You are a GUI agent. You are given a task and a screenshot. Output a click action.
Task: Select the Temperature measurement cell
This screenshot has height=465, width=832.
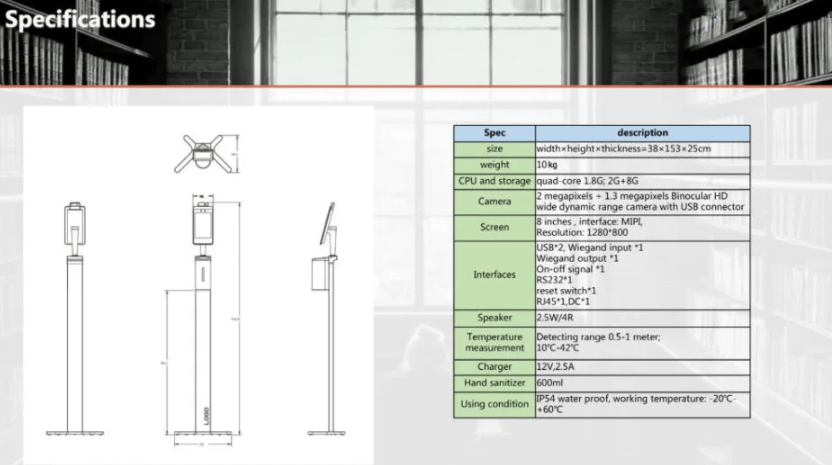(494, 343)
